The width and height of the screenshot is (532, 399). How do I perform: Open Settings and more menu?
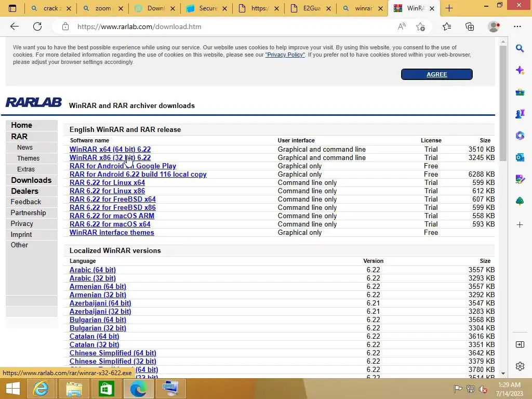coord(517,26)
